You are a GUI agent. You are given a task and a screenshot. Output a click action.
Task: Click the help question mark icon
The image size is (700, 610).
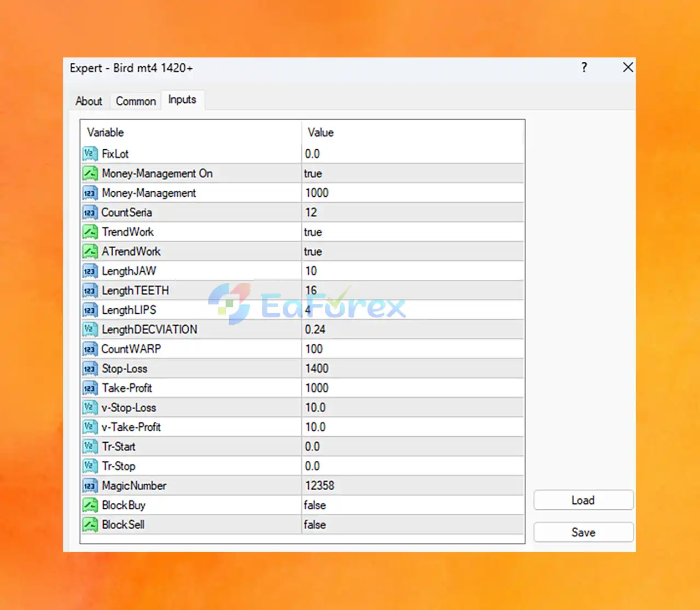tap(584, 67)
